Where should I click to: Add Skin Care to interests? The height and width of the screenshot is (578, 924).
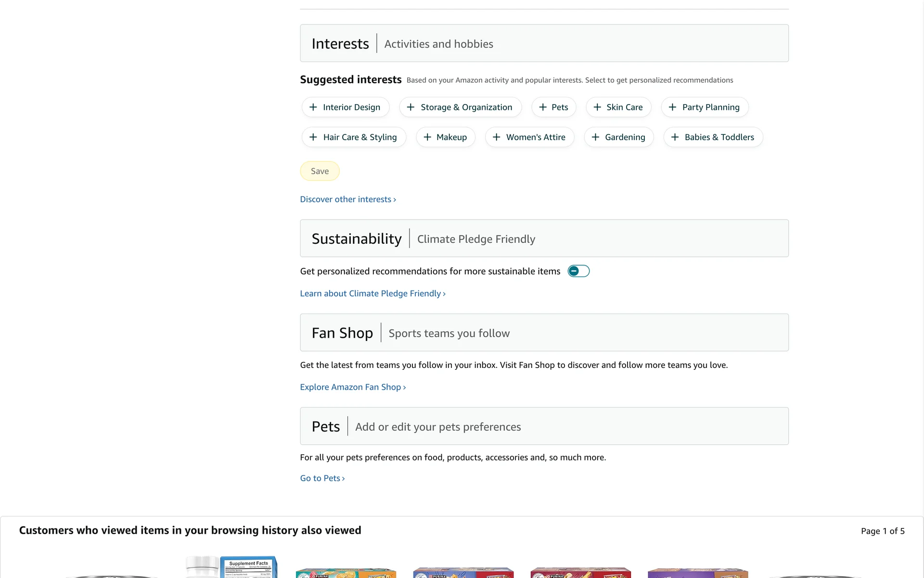pyautogui.click(x=618, y=107)
